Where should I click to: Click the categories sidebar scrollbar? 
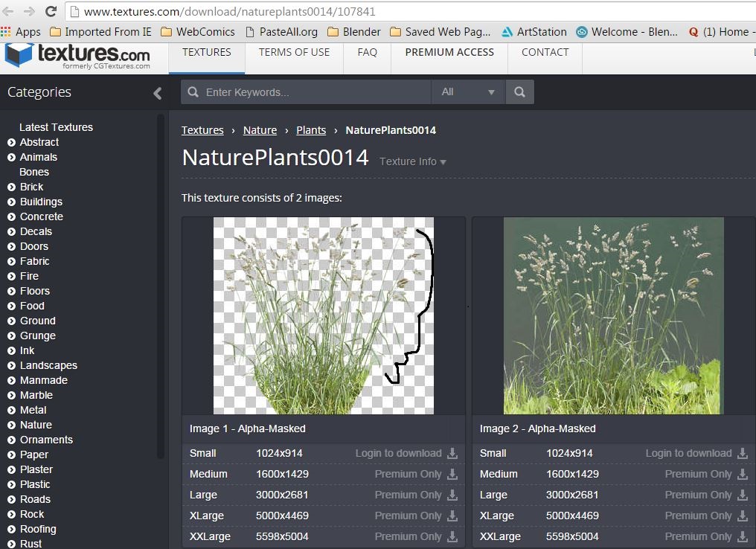(x=161, y=287)
